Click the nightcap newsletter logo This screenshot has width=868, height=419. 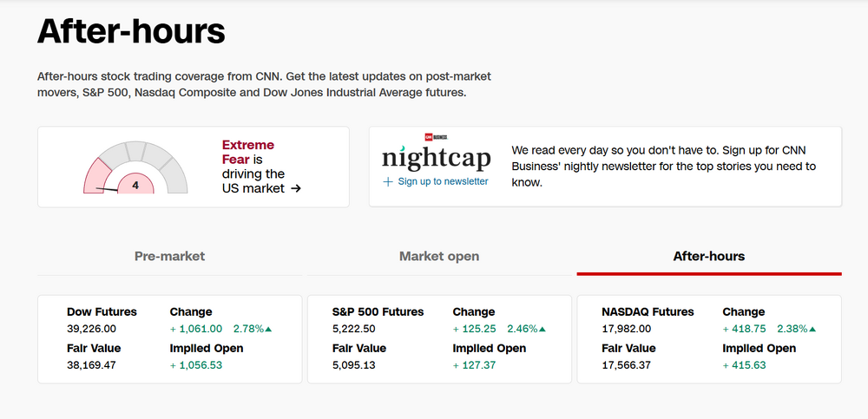pos(437,159)
